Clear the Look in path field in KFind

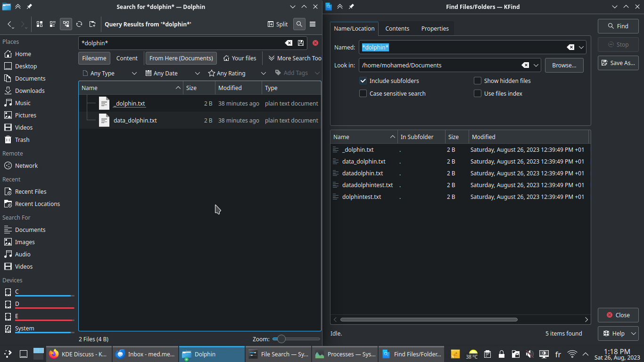pyautogui.click(x=525, y=65)
